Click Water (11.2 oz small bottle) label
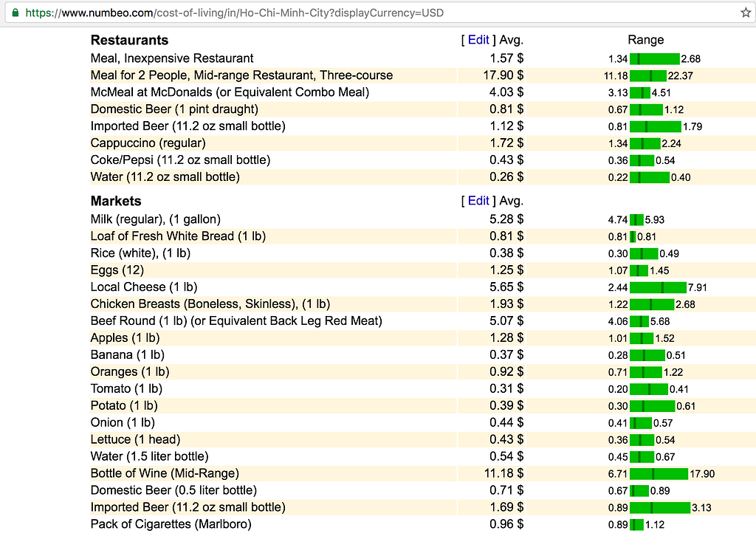The height and width of the screenshot is (539, 756). 165,177
